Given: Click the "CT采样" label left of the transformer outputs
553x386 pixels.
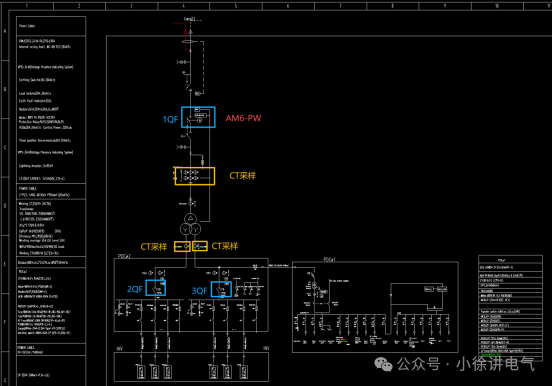Looking at the screenshot, I should 154,247.
